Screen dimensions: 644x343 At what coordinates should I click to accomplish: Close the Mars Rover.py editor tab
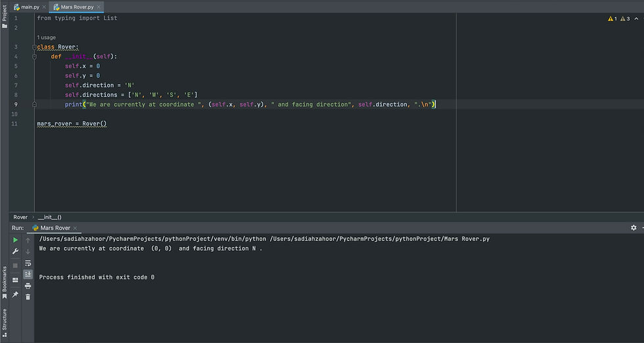pos(99,7)
